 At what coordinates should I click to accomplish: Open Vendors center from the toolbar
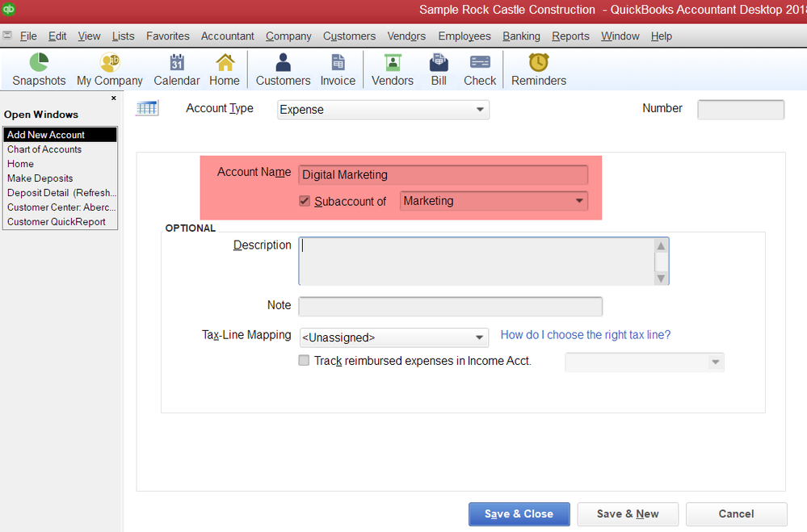point(392,70)
